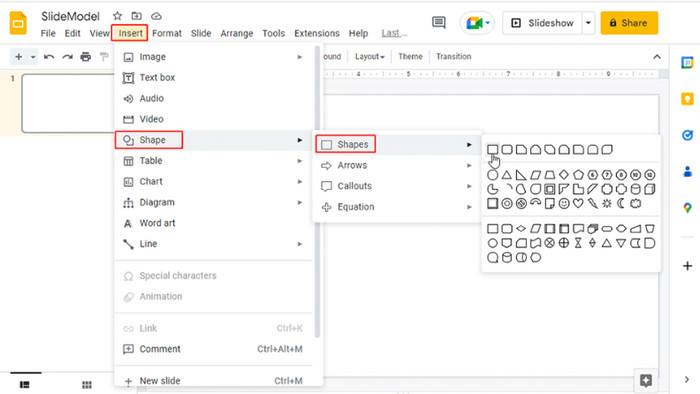This screenshot has height=394, width=700.
Task: Open the Layout dropdown
Action: point(370,57)
